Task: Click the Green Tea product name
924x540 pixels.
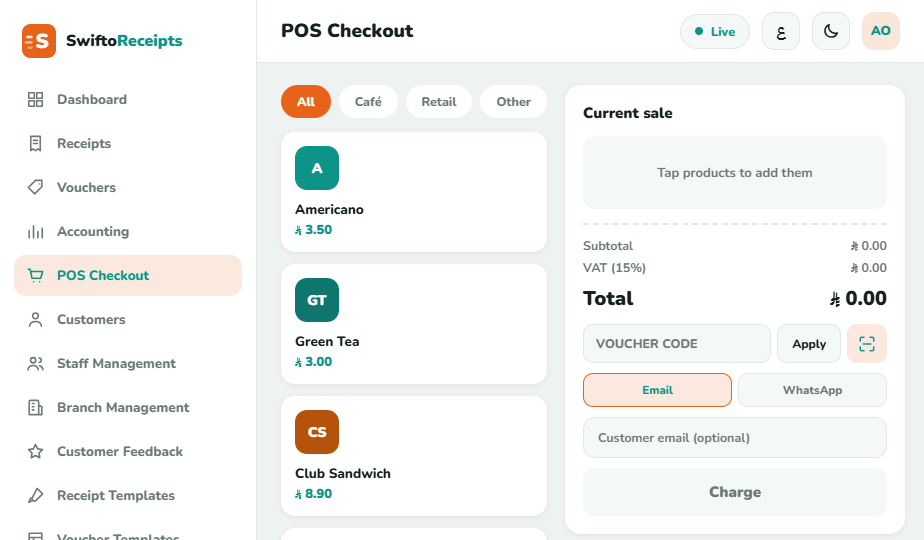Action: click(327, 342)
